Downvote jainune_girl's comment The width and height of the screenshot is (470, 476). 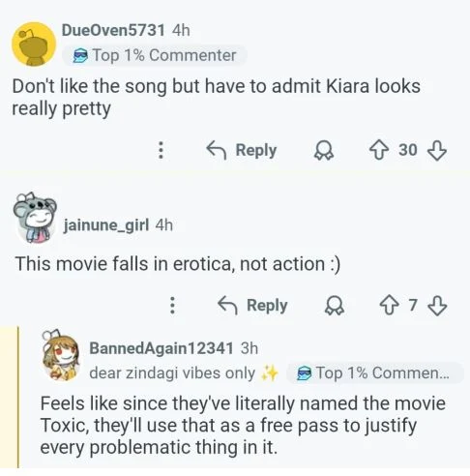point(437,305)
